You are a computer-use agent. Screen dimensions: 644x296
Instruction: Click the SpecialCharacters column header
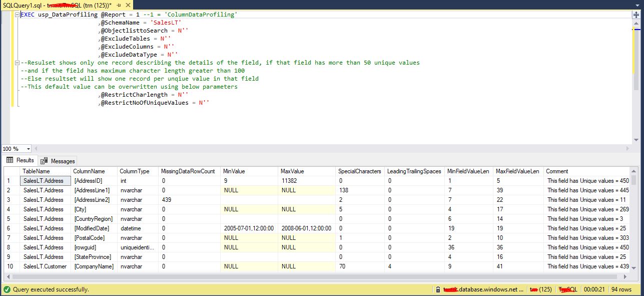(360, 171)
